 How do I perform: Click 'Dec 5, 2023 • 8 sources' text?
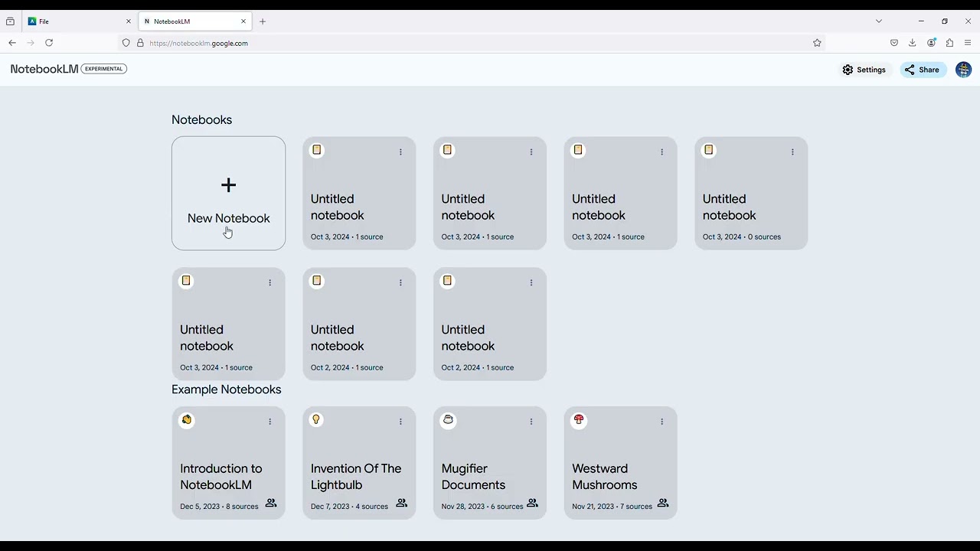coord(219,507)
